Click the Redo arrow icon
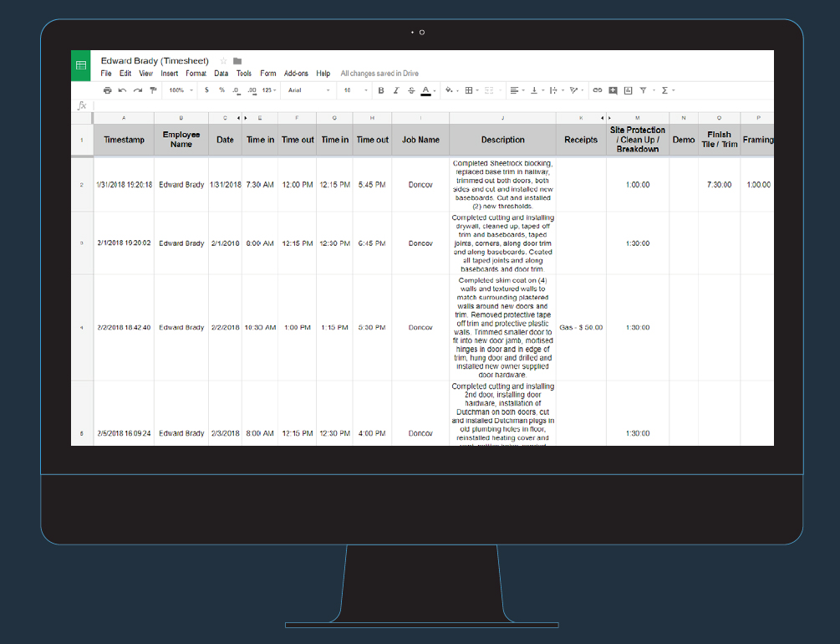Image resolution: width=840 pixels, height=644 pixels. [138, 90]
